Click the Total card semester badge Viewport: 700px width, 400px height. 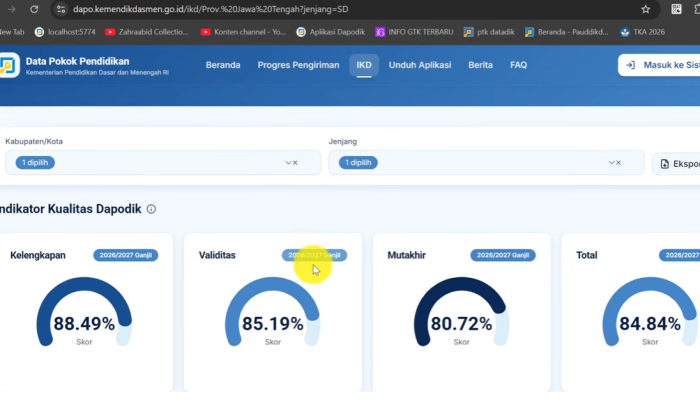point(679,255)
